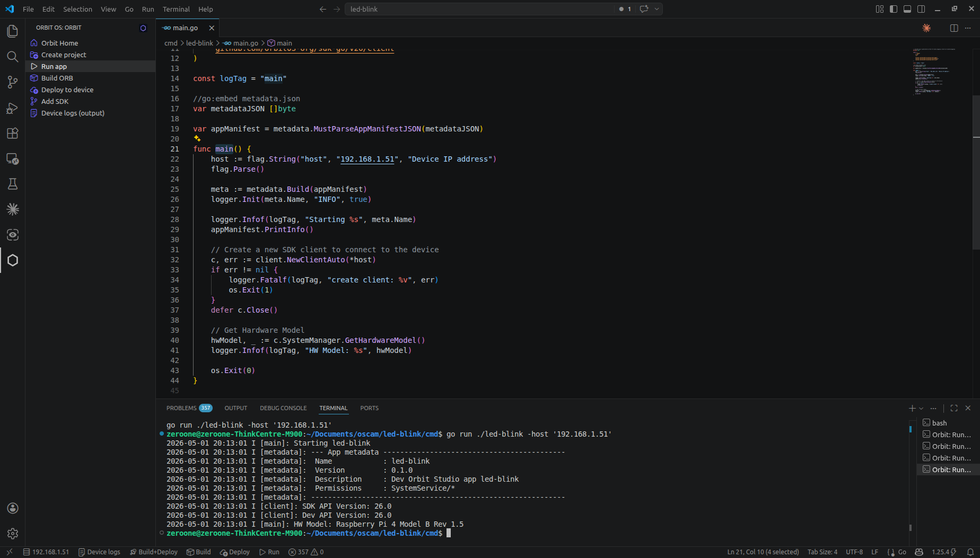
Task: Click Build+Deploy in status bar
Action: pyautogui.click(x=154, y=552)
